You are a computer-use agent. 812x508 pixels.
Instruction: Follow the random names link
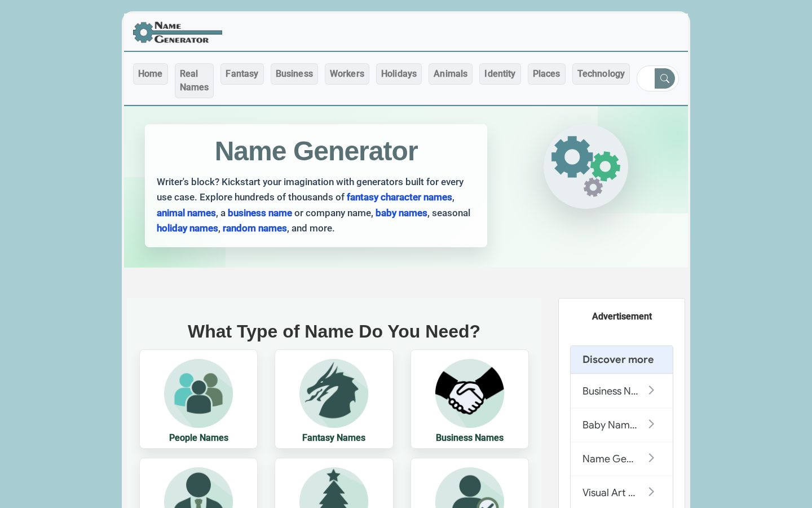coord(255,228)
